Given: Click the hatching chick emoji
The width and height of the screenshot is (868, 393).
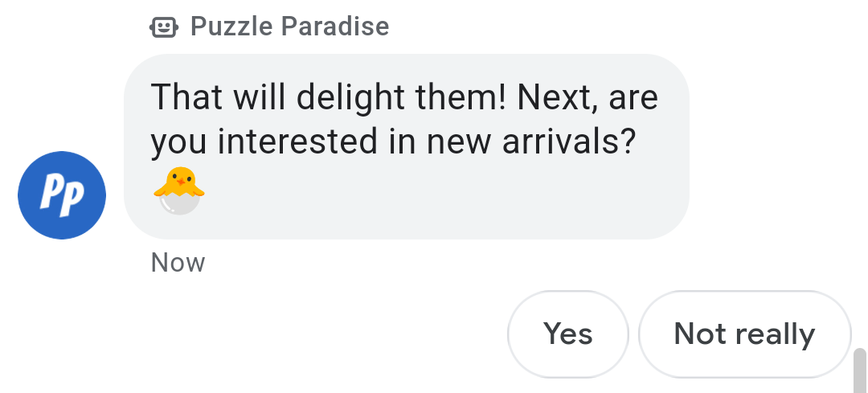Looking at the screenshot, I should click(x=178, y=191).
